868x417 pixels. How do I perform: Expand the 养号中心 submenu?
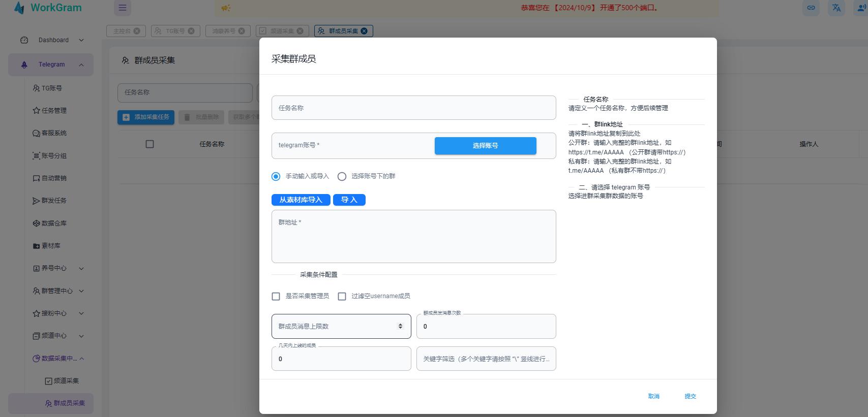(81, 268)
